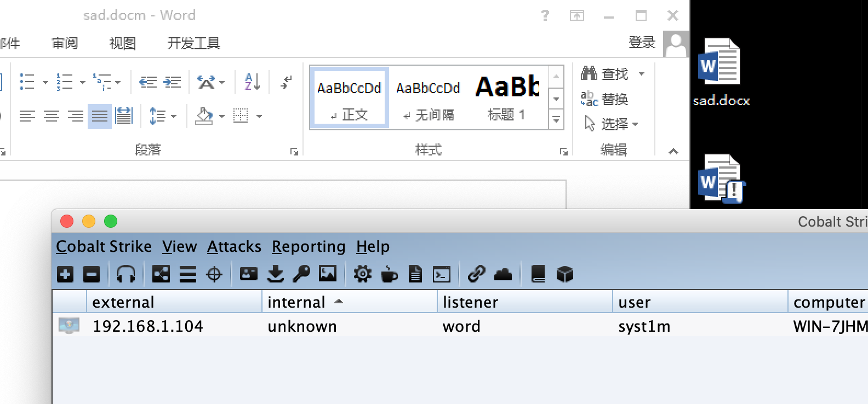Apply the 标题 1 style
This screenshot has width=868, height=404.
[x=507, y=97]
